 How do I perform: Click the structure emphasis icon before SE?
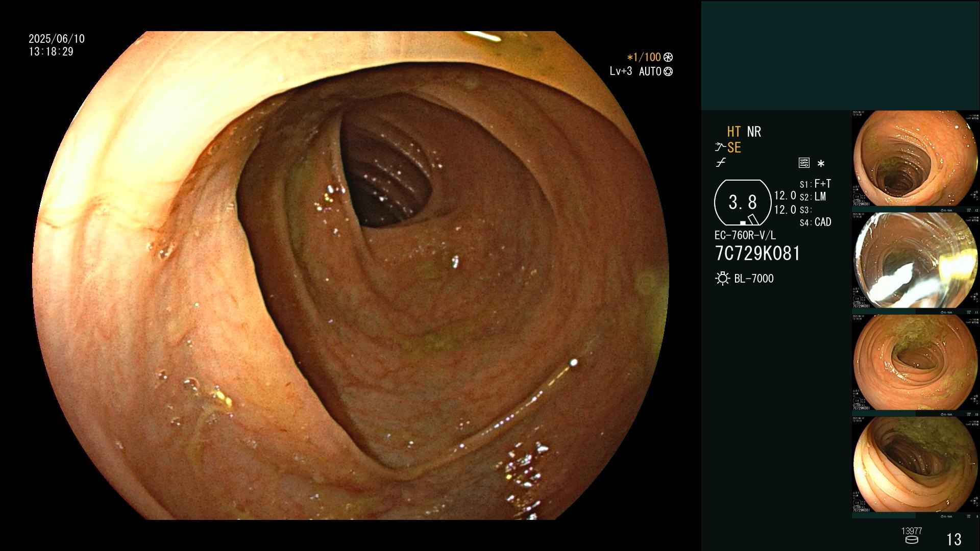tap(720, 147)
